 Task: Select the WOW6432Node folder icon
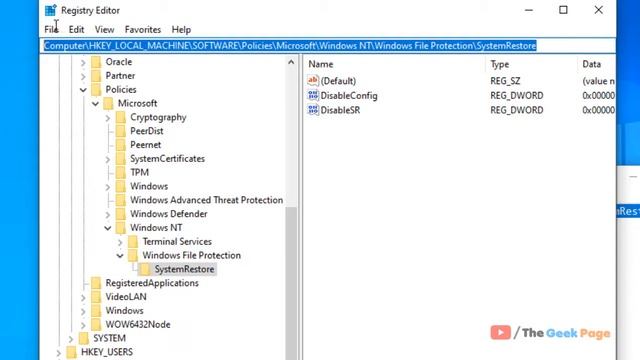click(x=96, y=325)
